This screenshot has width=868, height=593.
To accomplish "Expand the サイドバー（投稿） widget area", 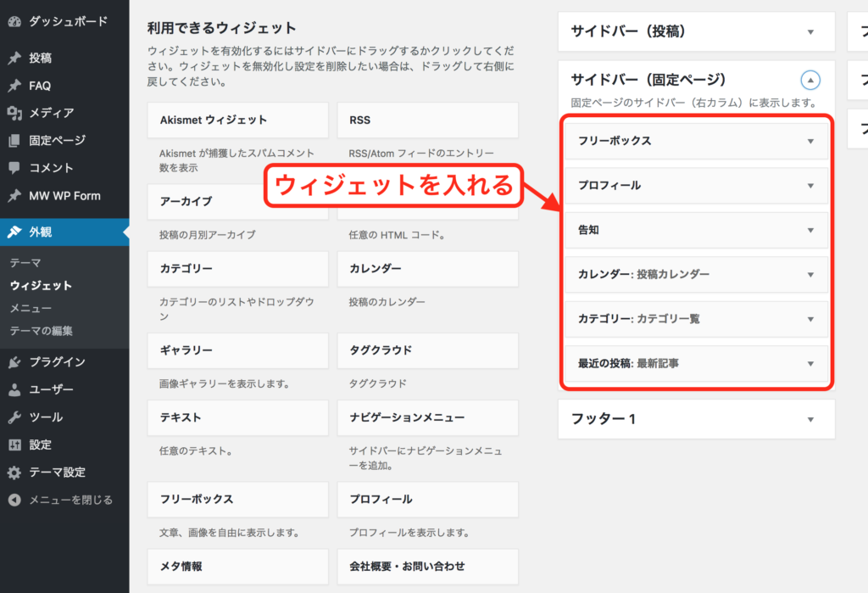I will (810, 32).
